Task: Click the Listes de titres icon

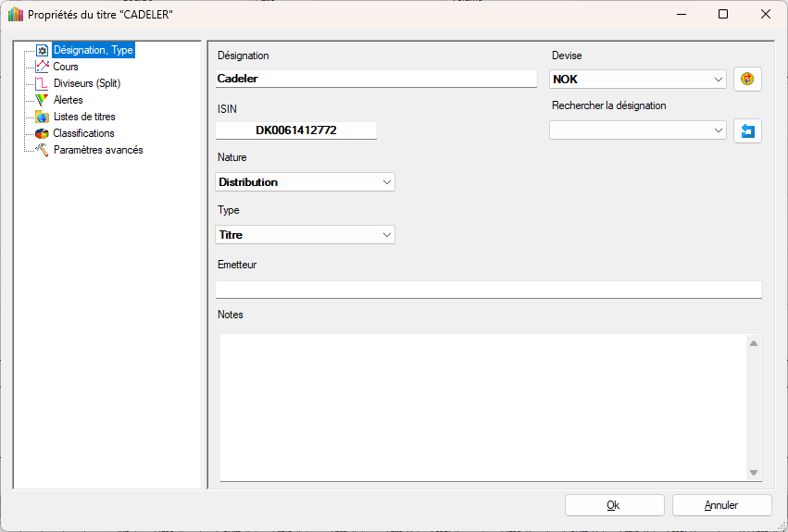Action: 42,117
